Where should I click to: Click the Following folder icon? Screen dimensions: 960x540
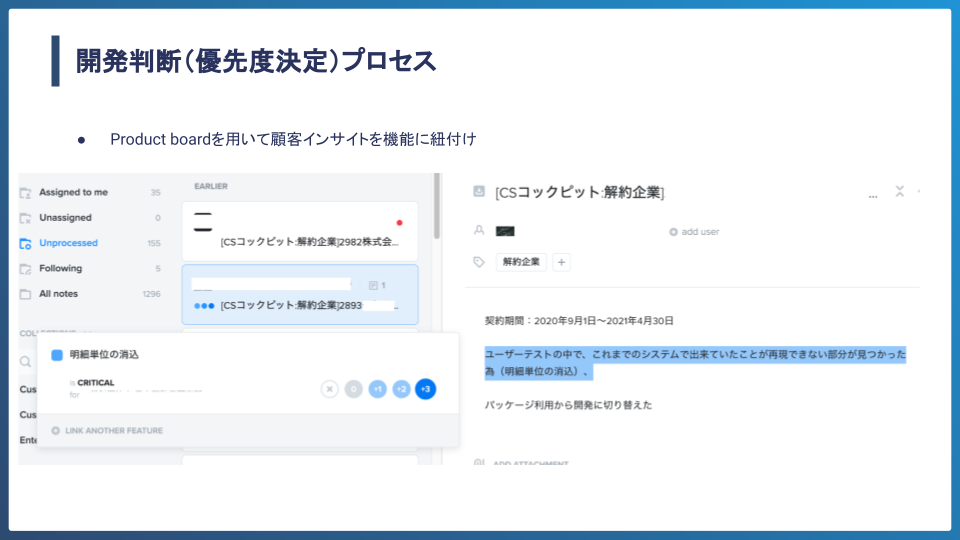[25, 269]
